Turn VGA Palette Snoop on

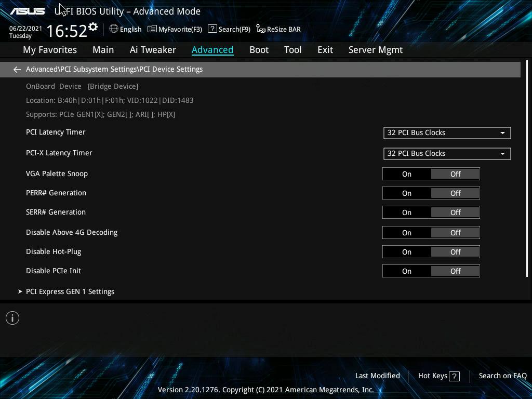406,174
